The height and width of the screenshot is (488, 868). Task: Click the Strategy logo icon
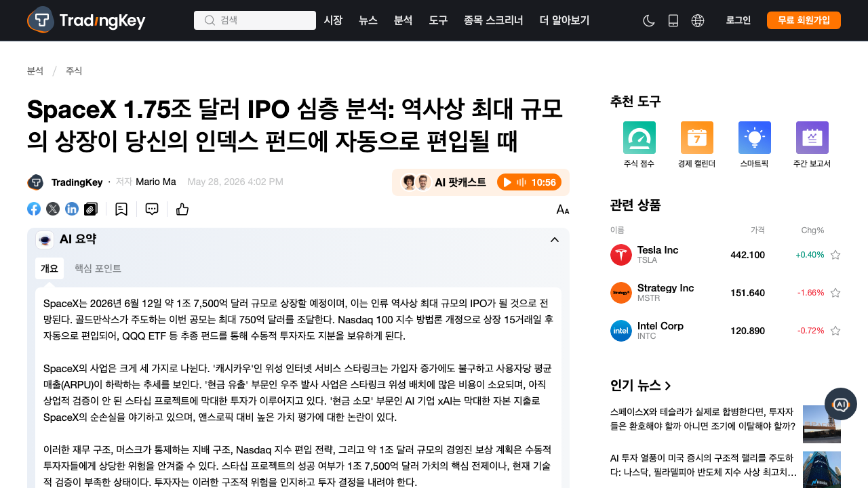click(x=621, y=293)
